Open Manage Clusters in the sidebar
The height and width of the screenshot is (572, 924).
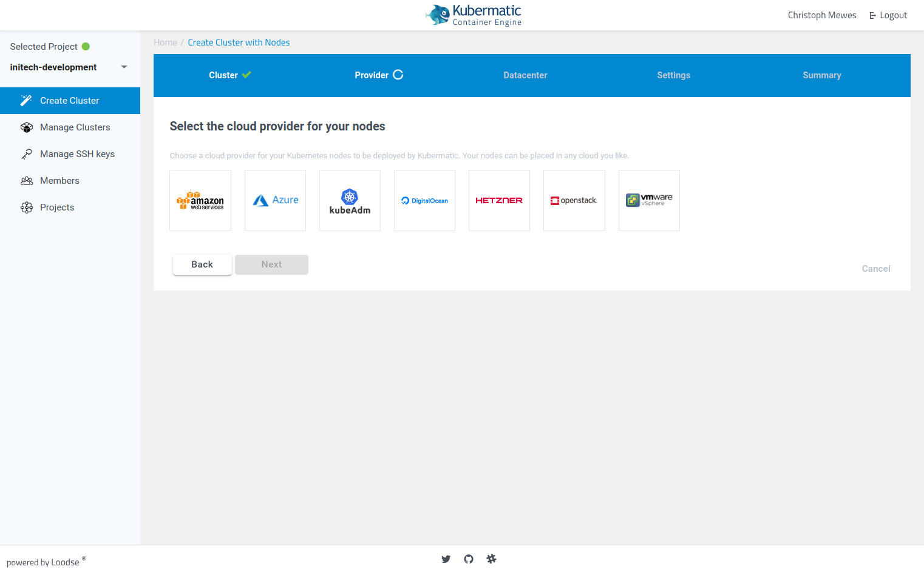coord(70,127)
